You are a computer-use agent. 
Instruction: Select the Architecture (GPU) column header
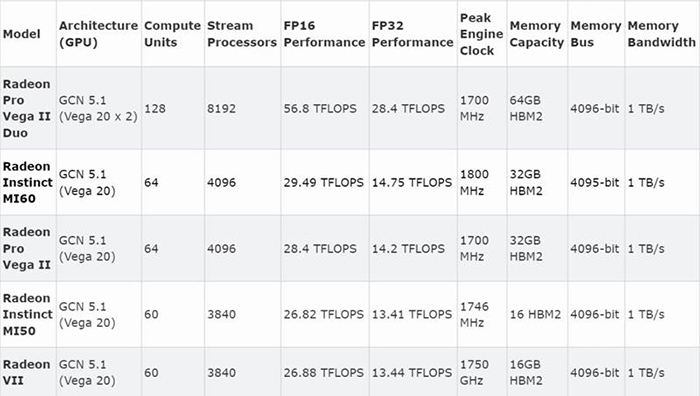click(x=98, y=34)
